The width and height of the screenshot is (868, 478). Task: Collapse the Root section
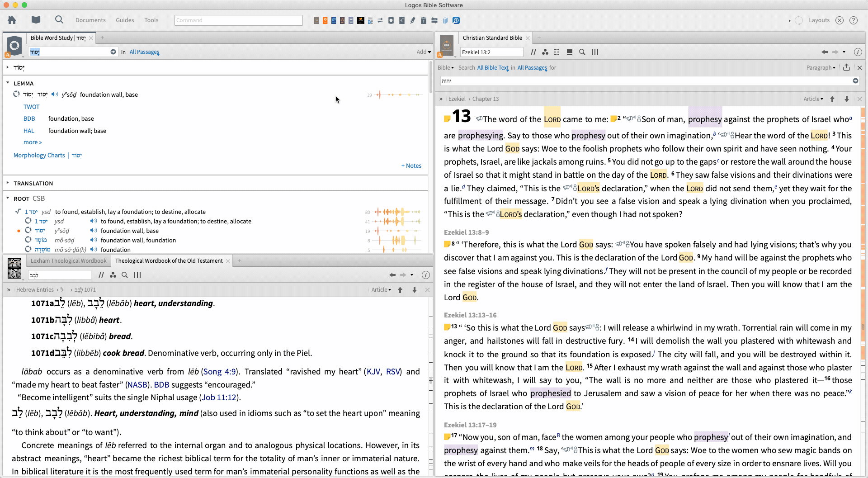pos(8,198)
